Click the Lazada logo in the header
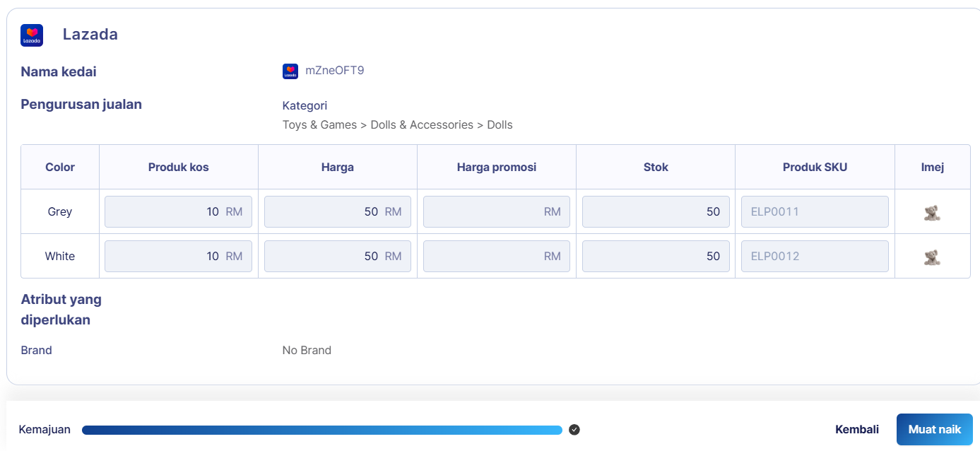 point(32,35)
